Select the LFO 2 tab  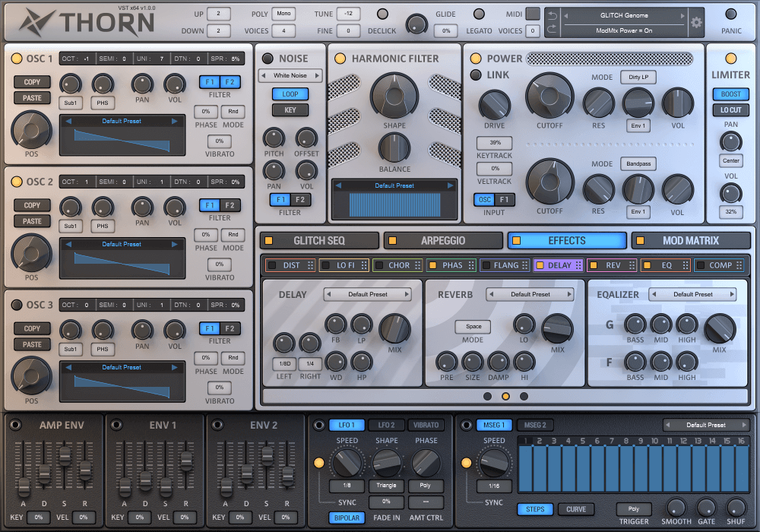386,425
